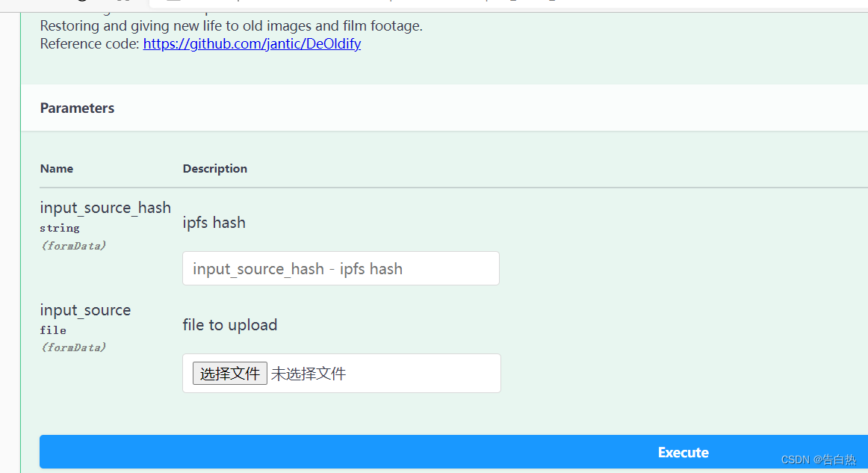
Task: Click the 'file' type label under input_source
Action: (53, 330)
